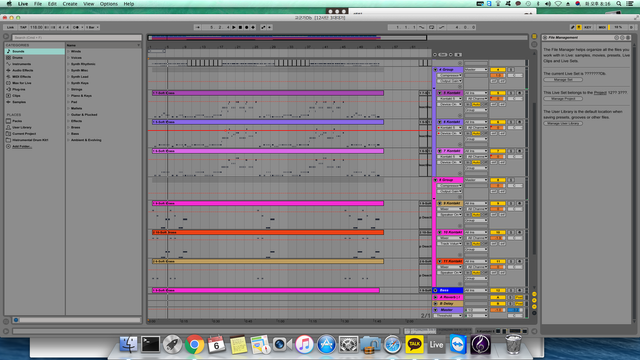Toggle Post switch on A Reverb return
Image resolution: width=640 pixels, height=360 pixels.
point(519,298)
